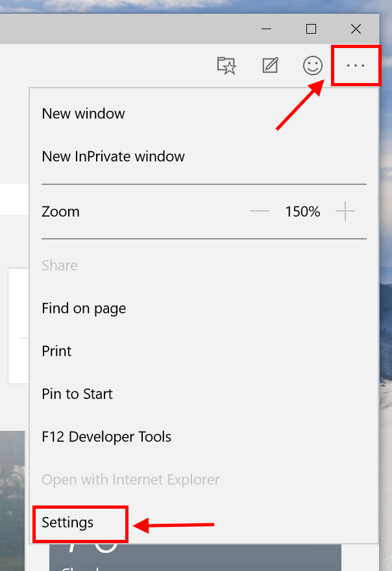Maximize the Edge browser window
The height and width of the screenshot is (571, 392).
[x=311, y=29]
